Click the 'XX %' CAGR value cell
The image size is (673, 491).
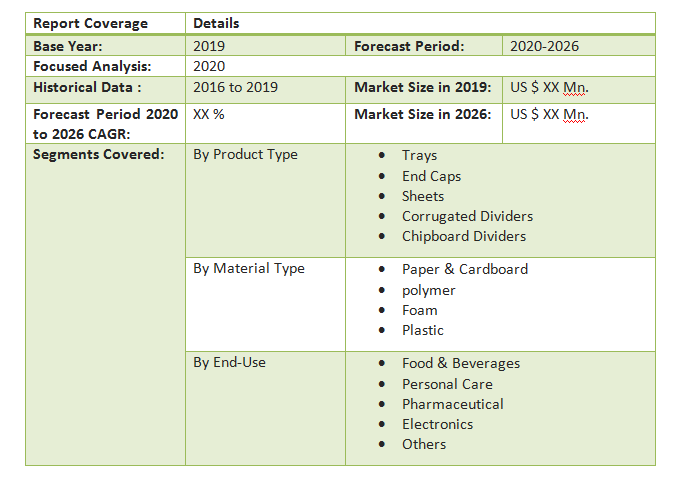208,114
